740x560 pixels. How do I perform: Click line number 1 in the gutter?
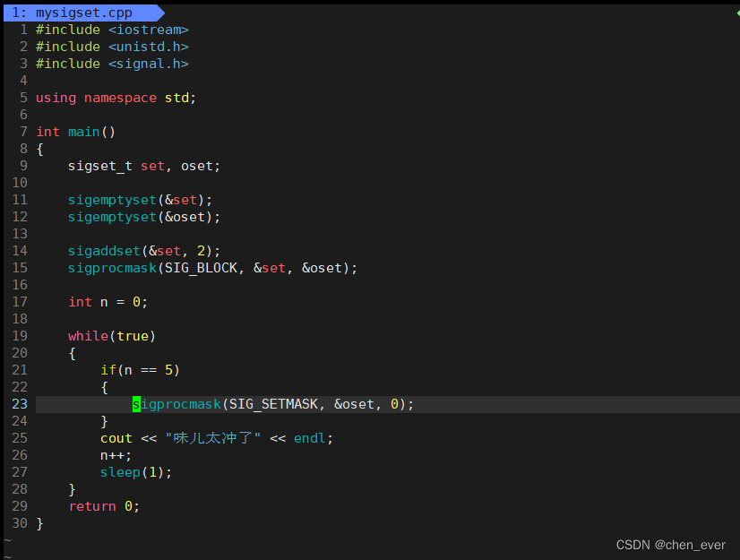pyautogui.click(x=23, y=30)
